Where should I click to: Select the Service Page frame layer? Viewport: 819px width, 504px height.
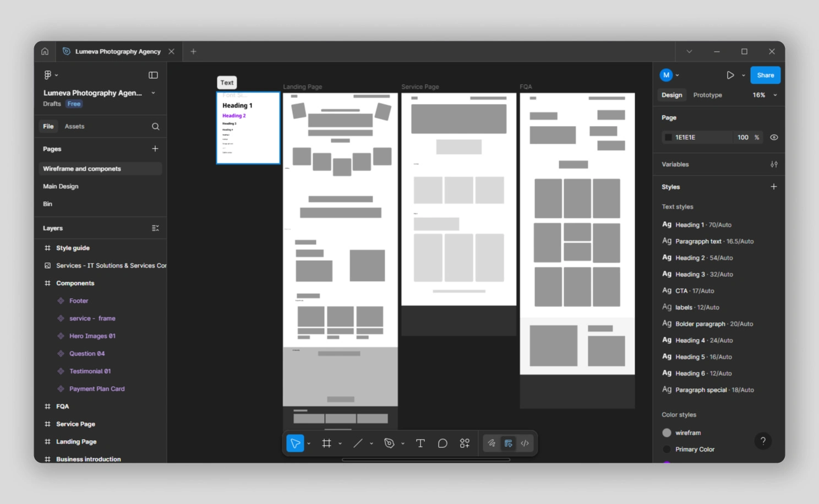click(x=75, y=424)
